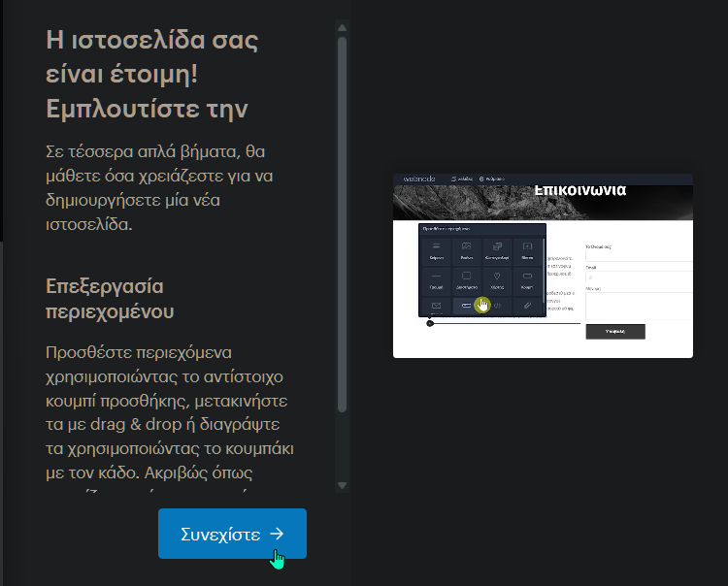Click the line divider icon in preview panel
The image size is (728, 586).
pos(437,278)
